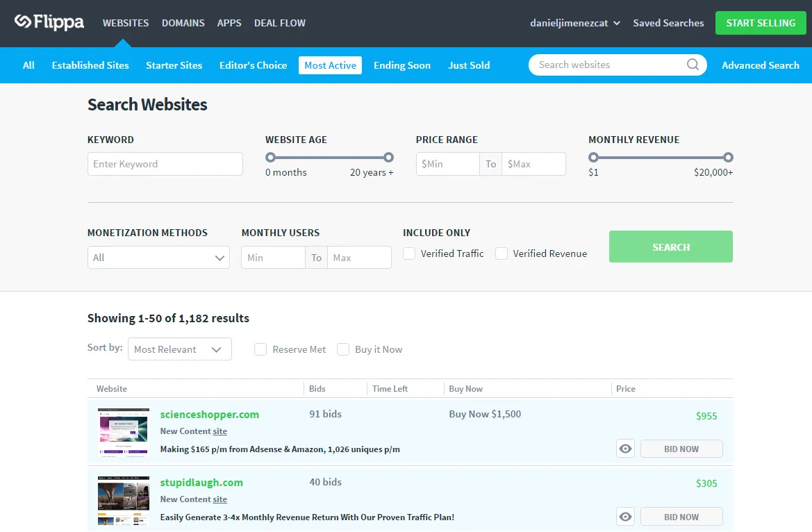The height and width of the screenshot is (532, 812).
Task: Switch to Editor's Choice tab
Action: click(254, 65)
